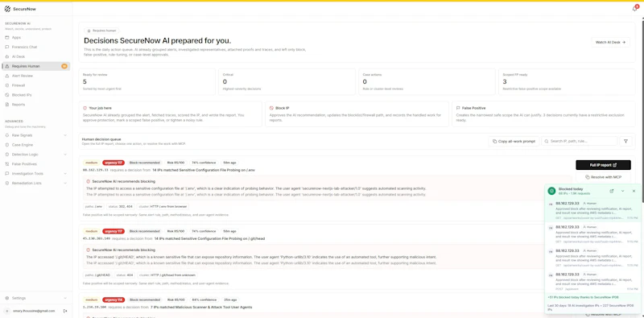The width and height of the screenshot is (644, 318).
Task: Click '+51 IPs blocked today' footer note
Action: 583,296
